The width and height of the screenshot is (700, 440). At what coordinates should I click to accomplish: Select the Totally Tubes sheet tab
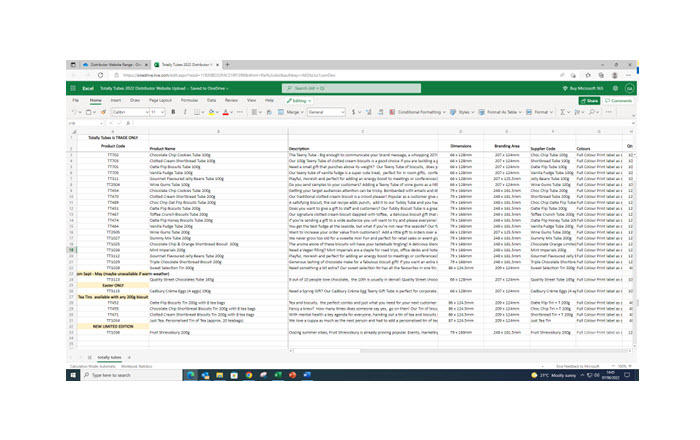tap(109, 357)
